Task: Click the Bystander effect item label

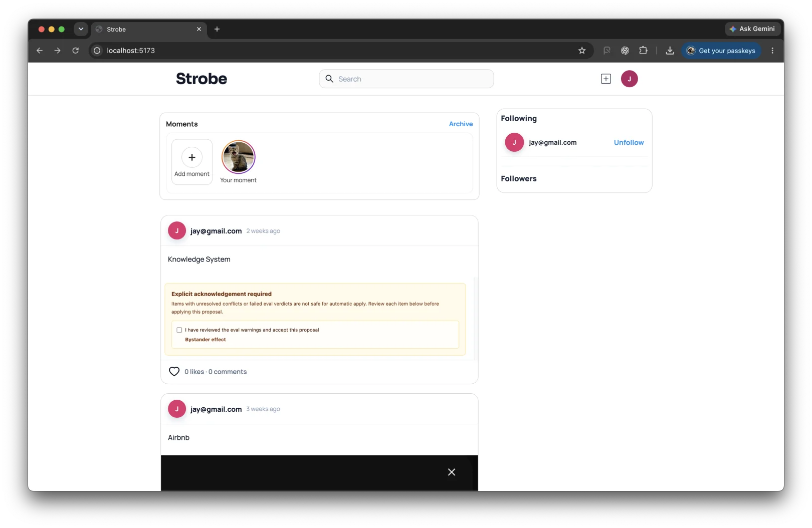Action: tap(206, 340)
